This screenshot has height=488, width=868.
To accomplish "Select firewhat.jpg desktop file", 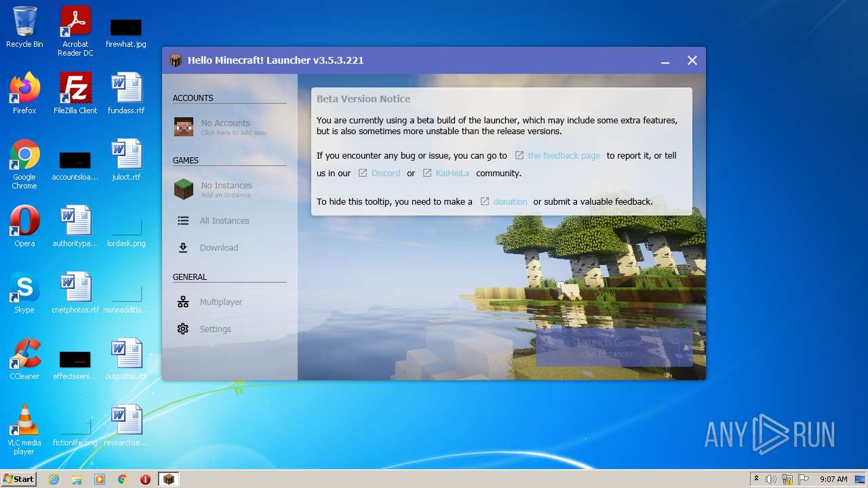I will [x=126, y=32].
